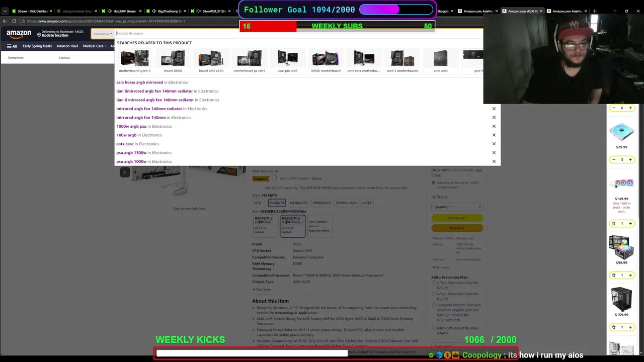Expand See more under Payment details

point(441,267)
